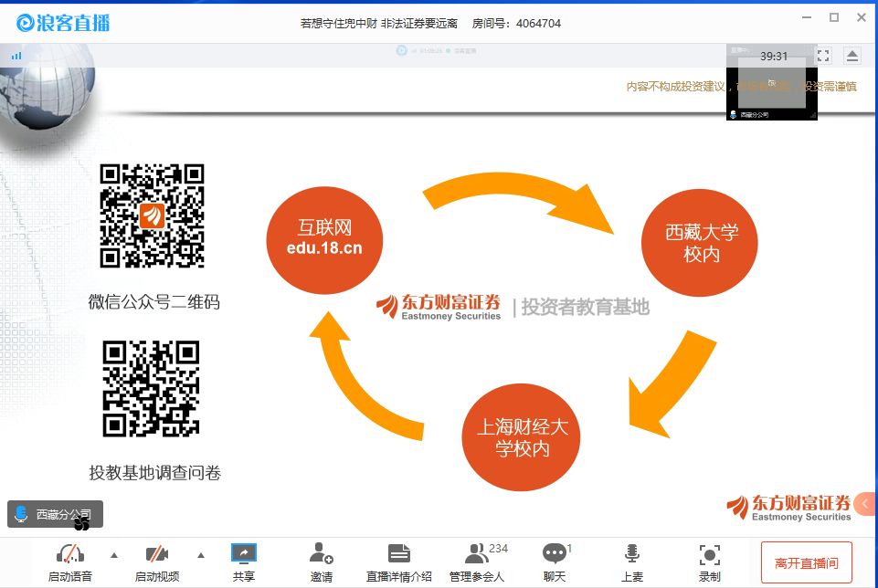
Task: Click the 微信公众号二维码 QR code image
Action: tap(152, 216)
